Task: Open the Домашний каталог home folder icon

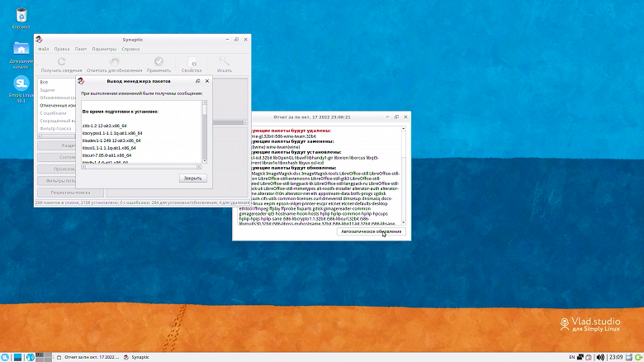Action: click(21, 49)
